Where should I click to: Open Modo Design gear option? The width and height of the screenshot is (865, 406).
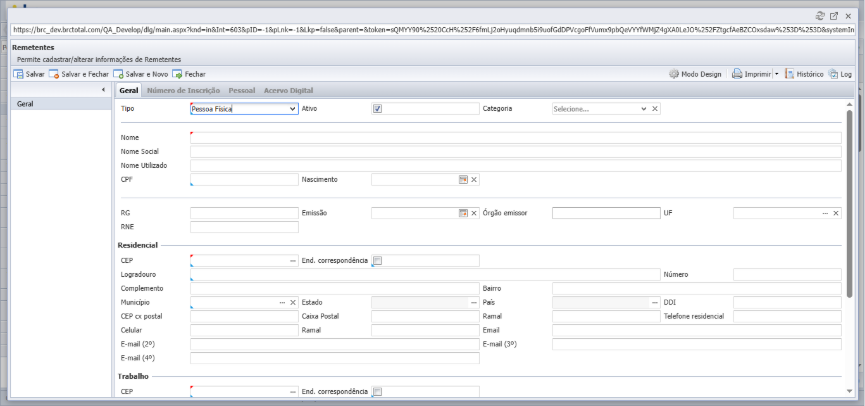pyautogui.click(x=695, y=74)
